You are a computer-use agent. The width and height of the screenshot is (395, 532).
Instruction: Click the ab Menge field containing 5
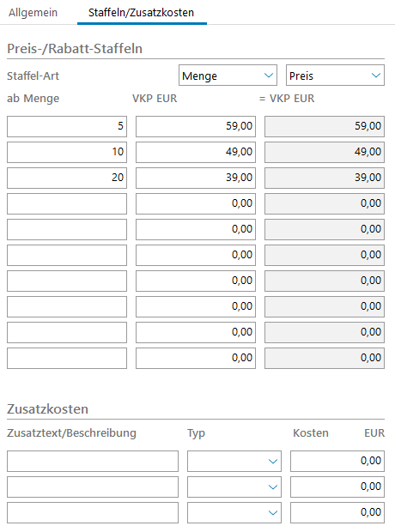point(67,126)
